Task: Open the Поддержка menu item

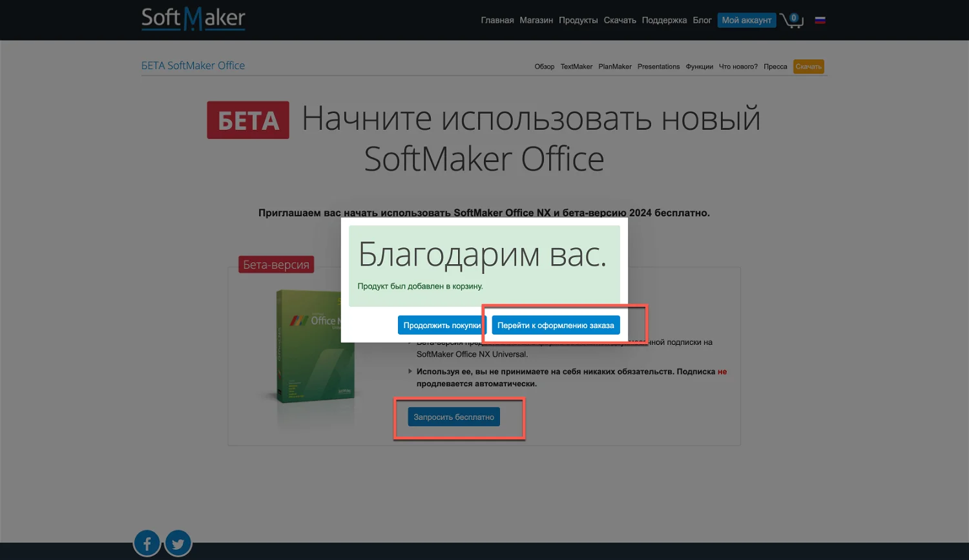Action: (x=664, y=20)
